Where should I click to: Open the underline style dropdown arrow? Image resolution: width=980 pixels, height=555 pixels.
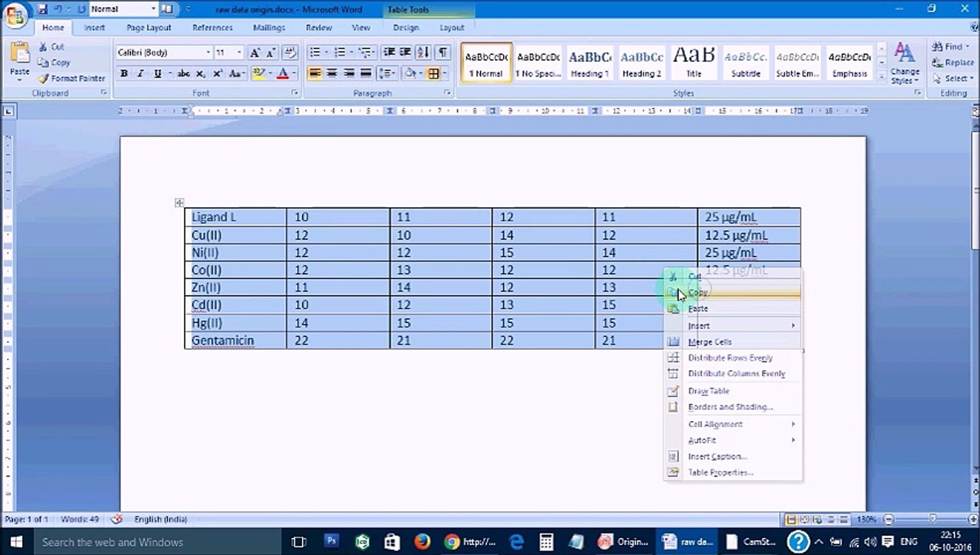[169, 74]
